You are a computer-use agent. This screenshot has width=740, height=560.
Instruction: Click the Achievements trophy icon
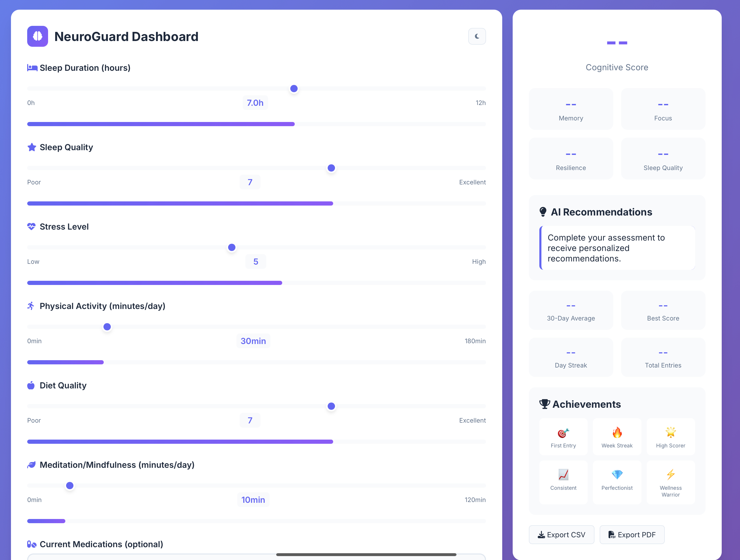(x=544, y=404)
